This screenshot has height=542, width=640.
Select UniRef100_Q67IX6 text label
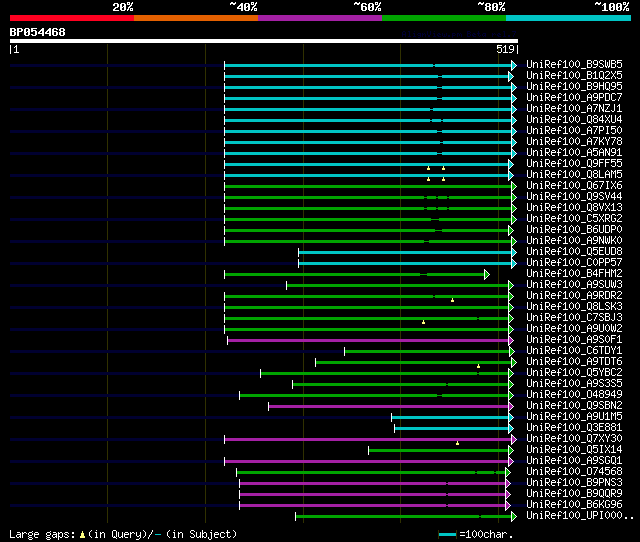574,186
